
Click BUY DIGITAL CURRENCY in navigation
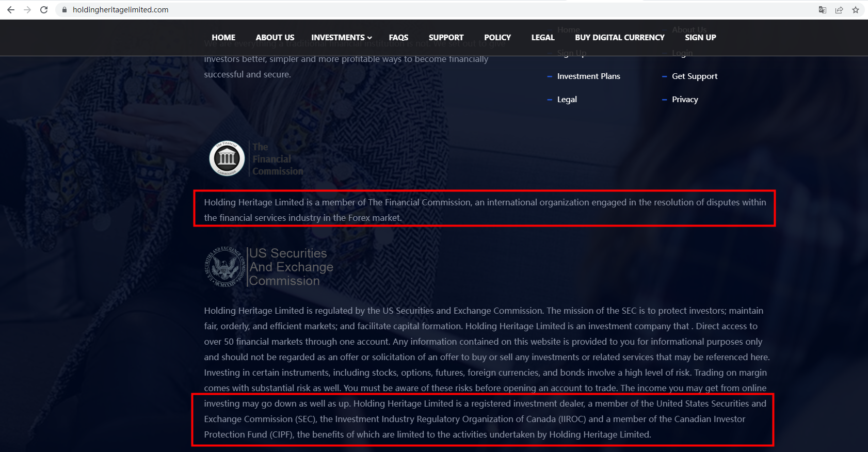(620, 38)
